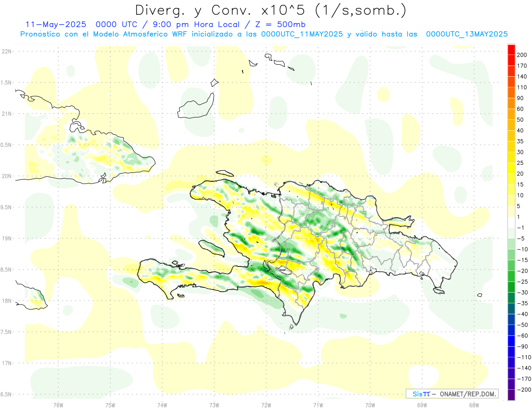Select the '11-May-2025 0000 UTC' date line
The height and width of the screenshot is (411, 532).
pos(82,24)
